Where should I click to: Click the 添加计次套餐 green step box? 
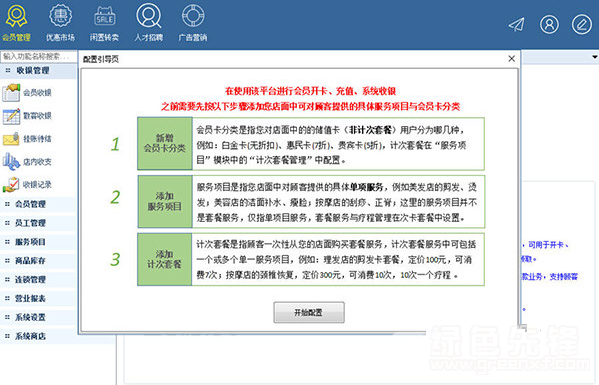point(165,259)
